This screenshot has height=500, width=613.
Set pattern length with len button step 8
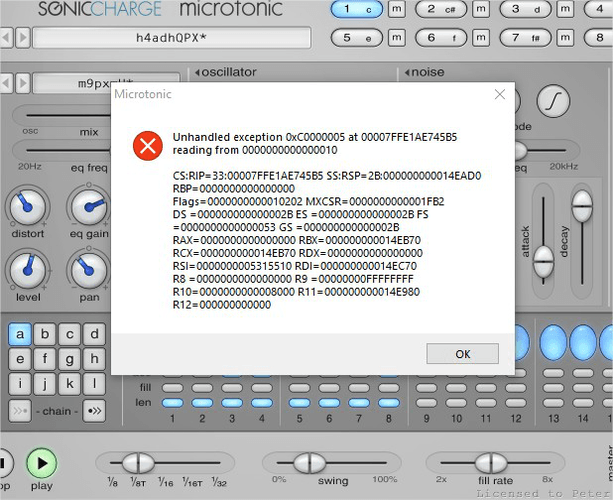click(x=389, y=403)
